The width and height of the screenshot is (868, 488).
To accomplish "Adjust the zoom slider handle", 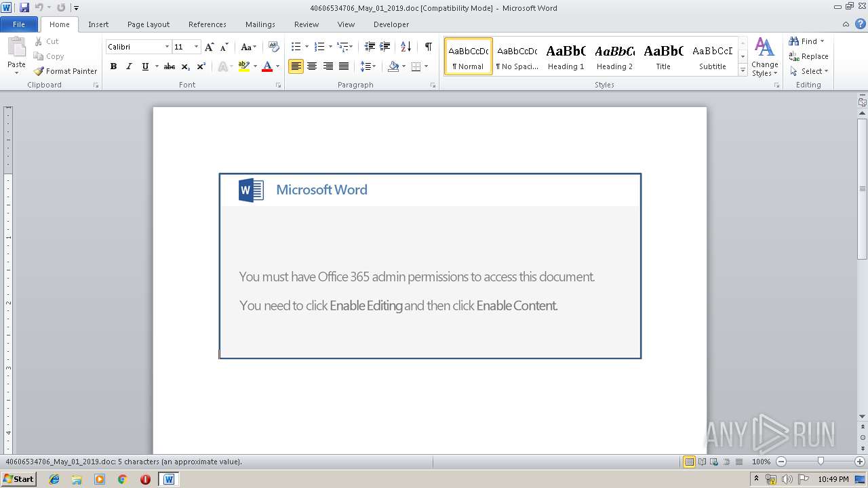I will [821, 462].
